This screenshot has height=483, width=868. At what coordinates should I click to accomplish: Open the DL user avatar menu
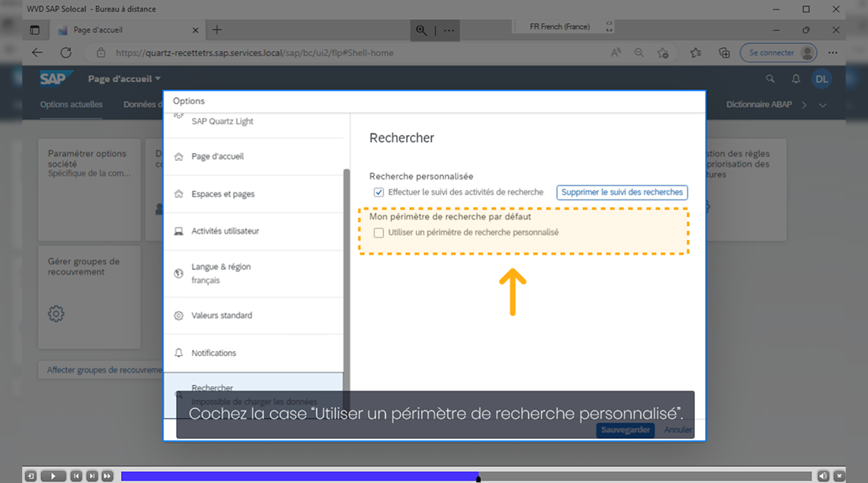(x=822, y=79)
